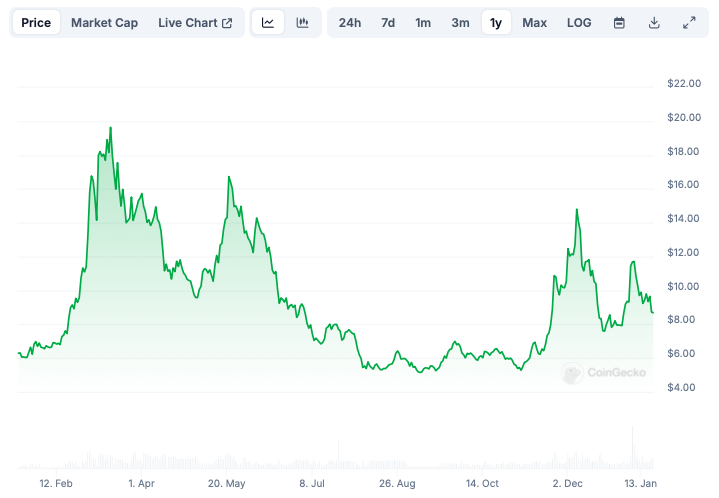Click the Live Chart external link icon
The height and width of the screenshot is (498, 719).
pyautogui.click(x=227, y=23)
